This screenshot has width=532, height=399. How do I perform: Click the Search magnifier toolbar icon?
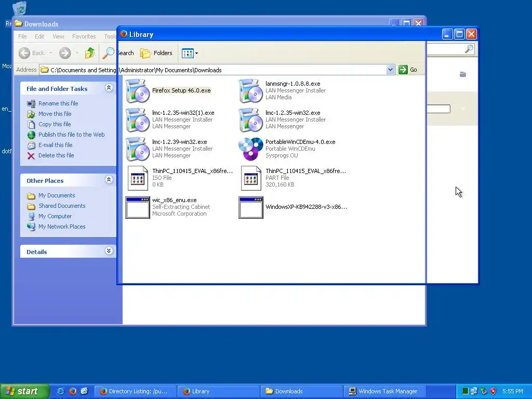(108, 53)
